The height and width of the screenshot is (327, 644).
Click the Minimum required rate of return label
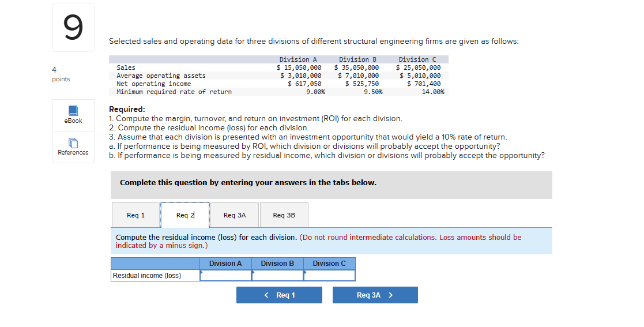174,92
